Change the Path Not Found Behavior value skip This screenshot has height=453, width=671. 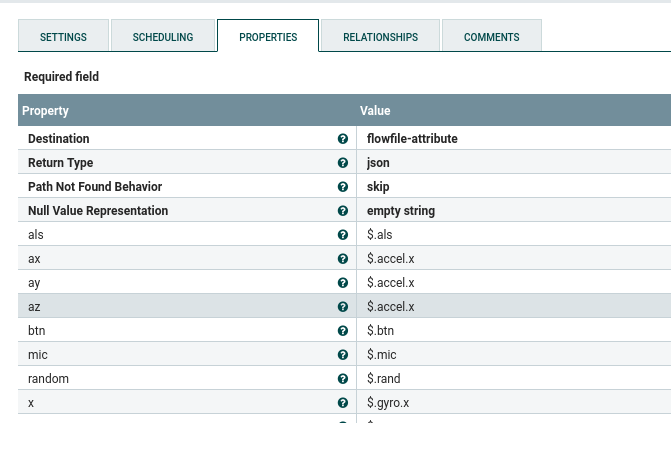tap(514, 186)
